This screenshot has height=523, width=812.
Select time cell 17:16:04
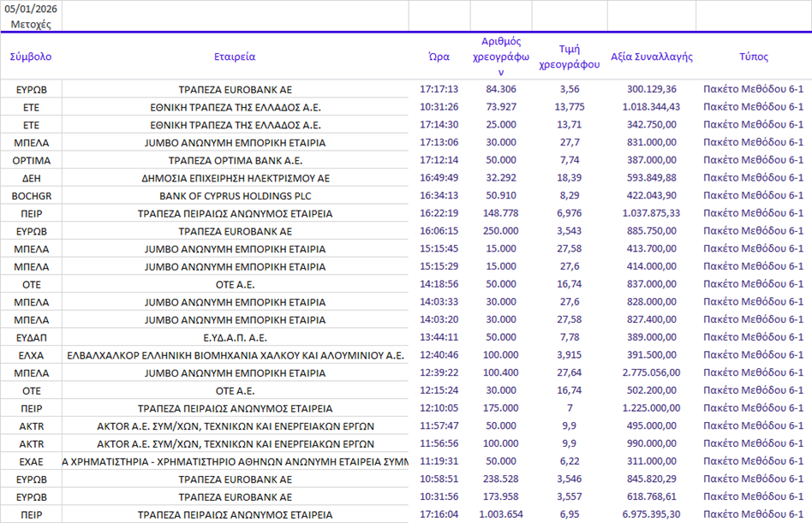pos(439,514)
